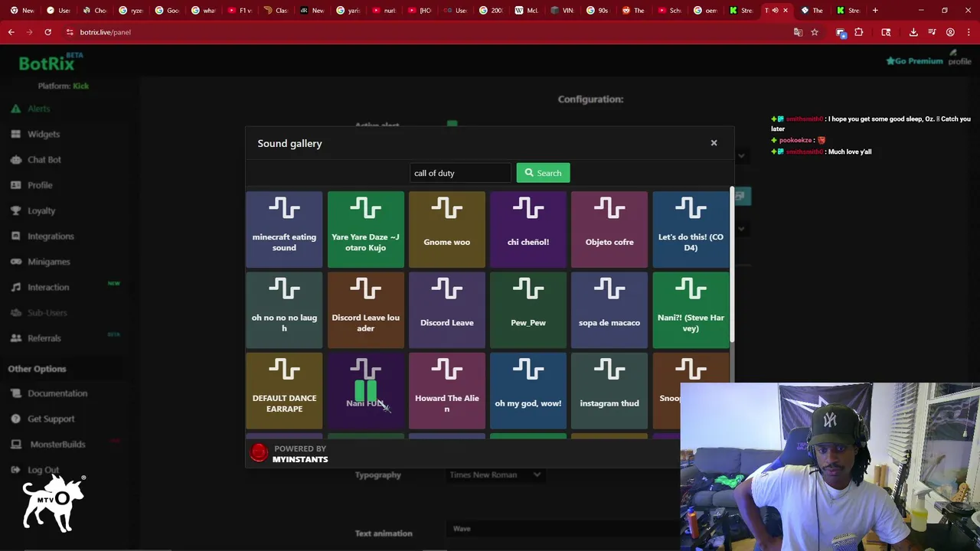Play the minecraft eating sound tile

[284, 230]
